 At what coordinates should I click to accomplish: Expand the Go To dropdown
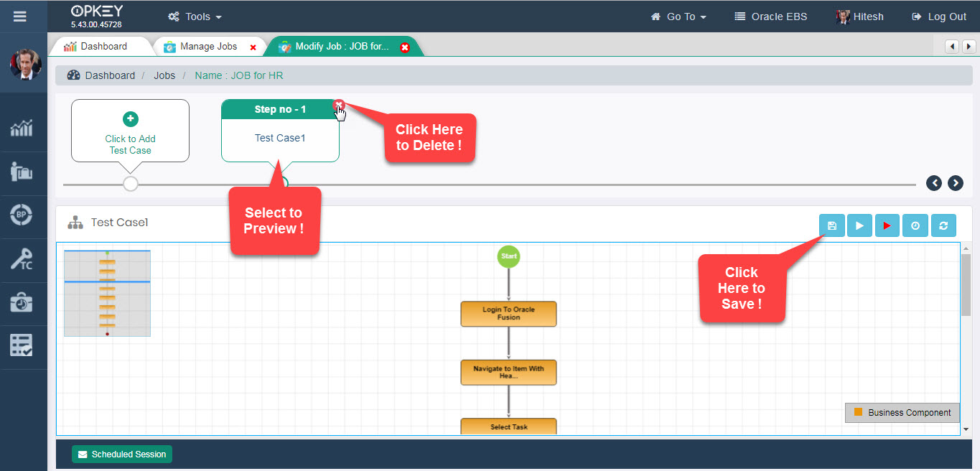tap(678, 17)
